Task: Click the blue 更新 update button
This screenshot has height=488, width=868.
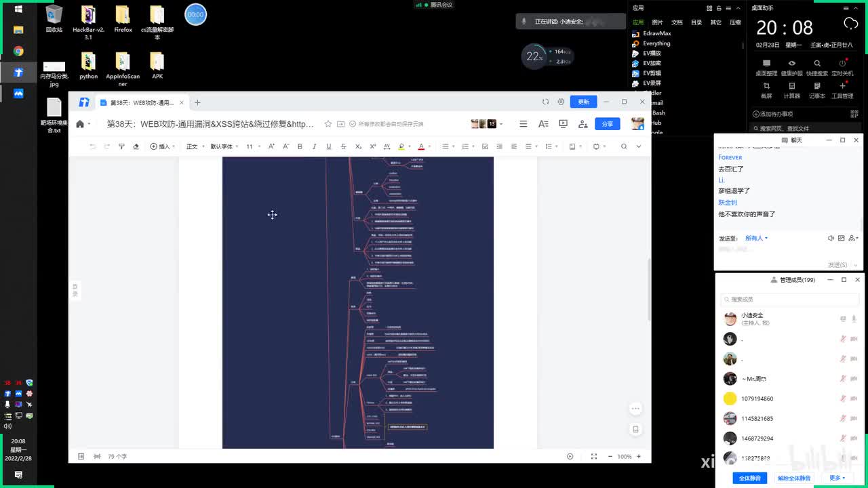Action: click(583, 102)
